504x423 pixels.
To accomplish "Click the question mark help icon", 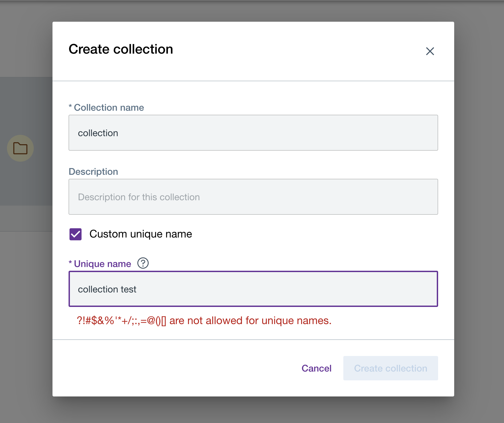I will click(144, 263).
